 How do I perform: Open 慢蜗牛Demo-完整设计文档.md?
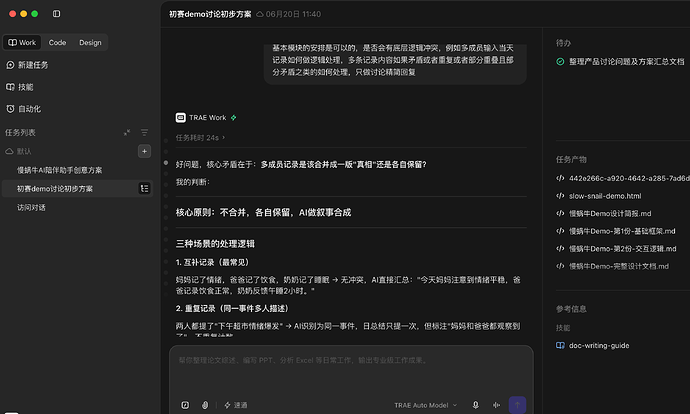(619, 266)
